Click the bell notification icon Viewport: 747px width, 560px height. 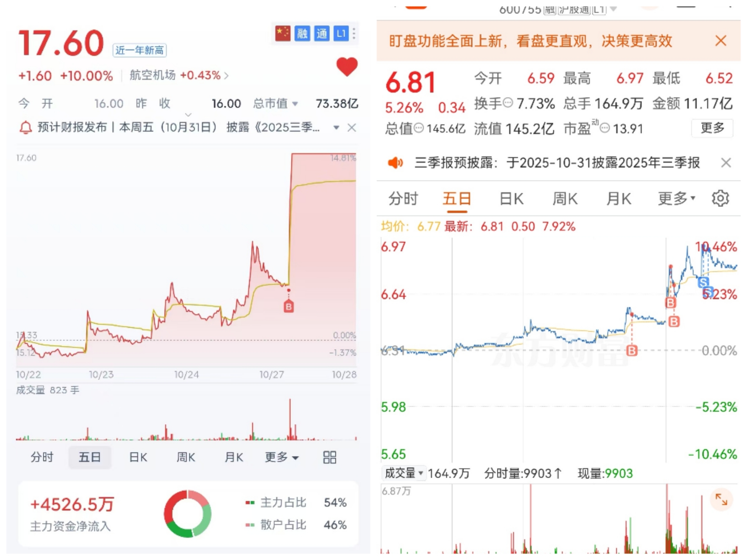click(25, 128)
